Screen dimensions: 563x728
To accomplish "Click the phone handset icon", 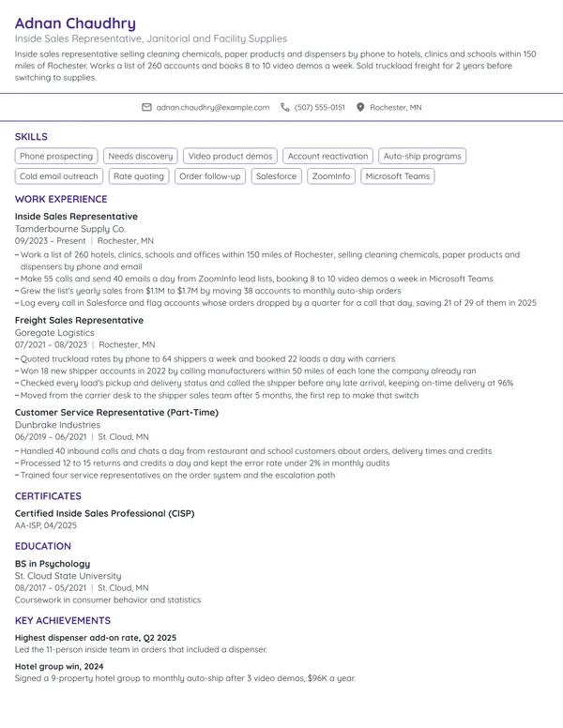I will tap(284, 107).
